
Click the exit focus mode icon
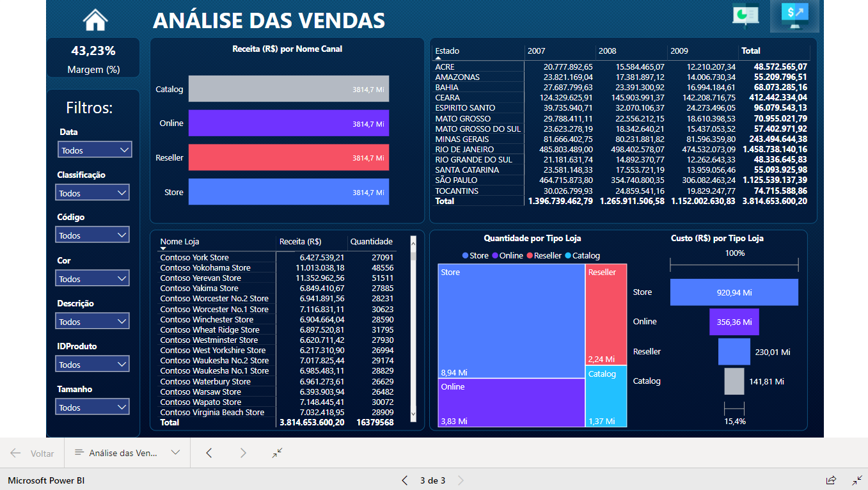click(x=857, y=480)
